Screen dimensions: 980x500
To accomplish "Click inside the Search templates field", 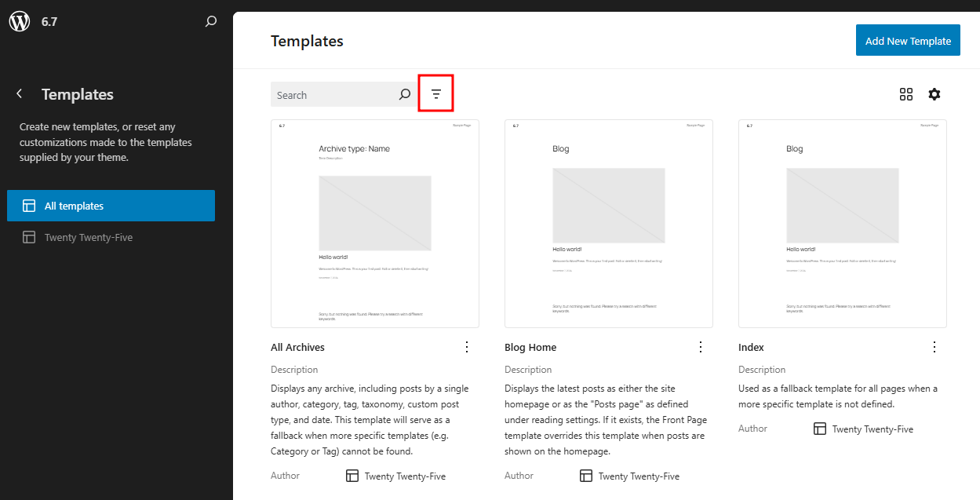I will 330,93.
